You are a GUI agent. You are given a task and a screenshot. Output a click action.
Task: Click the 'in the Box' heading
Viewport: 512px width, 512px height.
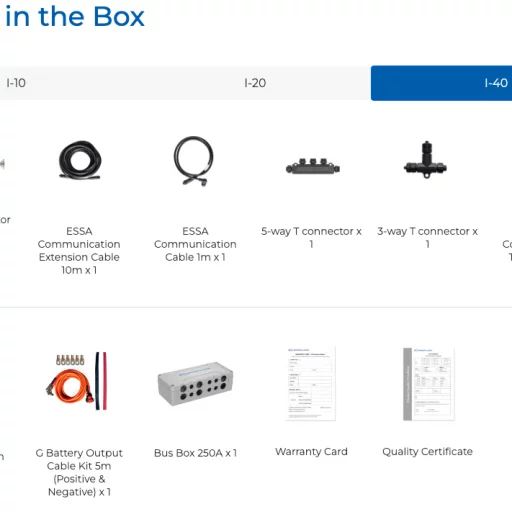[75, 16]
